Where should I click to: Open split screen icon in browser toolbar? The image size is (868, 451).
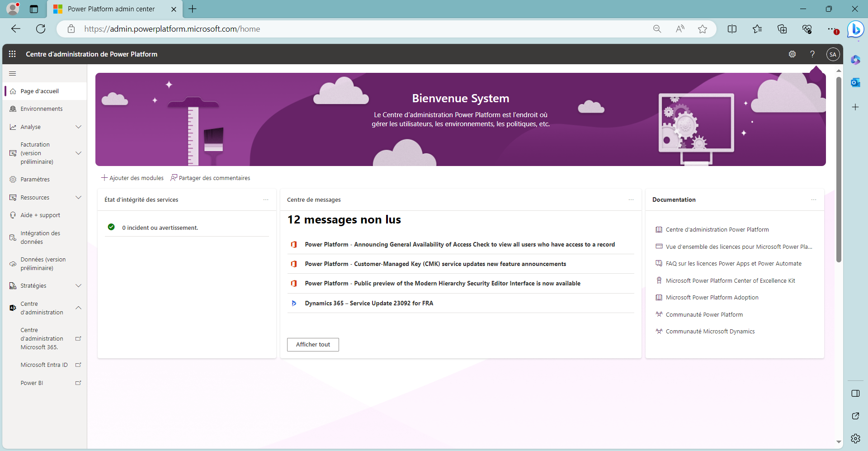click(732, 29)
